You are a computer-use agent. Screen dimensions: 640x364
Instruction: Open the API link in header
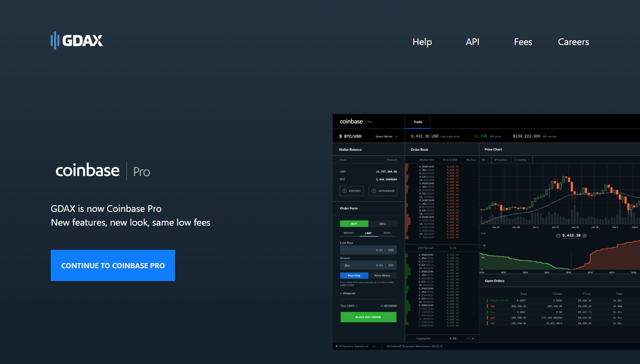tap(473, 42)
